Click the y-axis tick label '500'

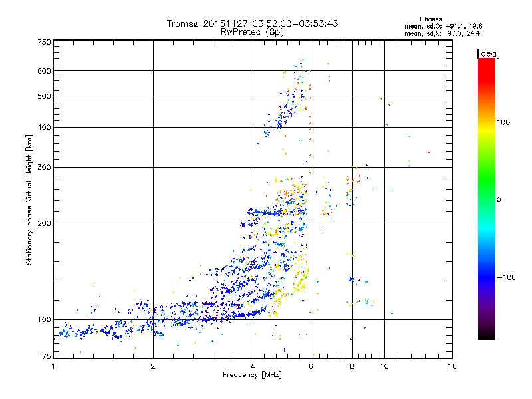click(44, 96)
